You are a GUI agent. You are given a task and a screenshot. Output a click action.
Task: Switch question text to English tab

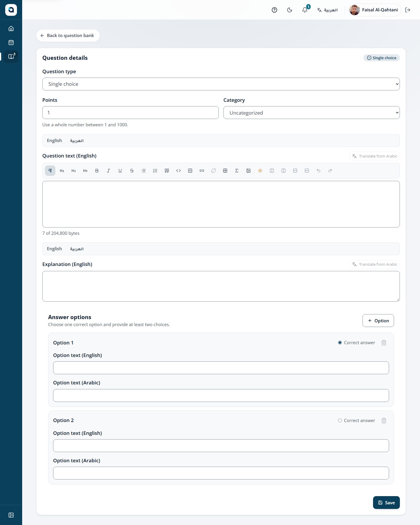pos(55,141)
